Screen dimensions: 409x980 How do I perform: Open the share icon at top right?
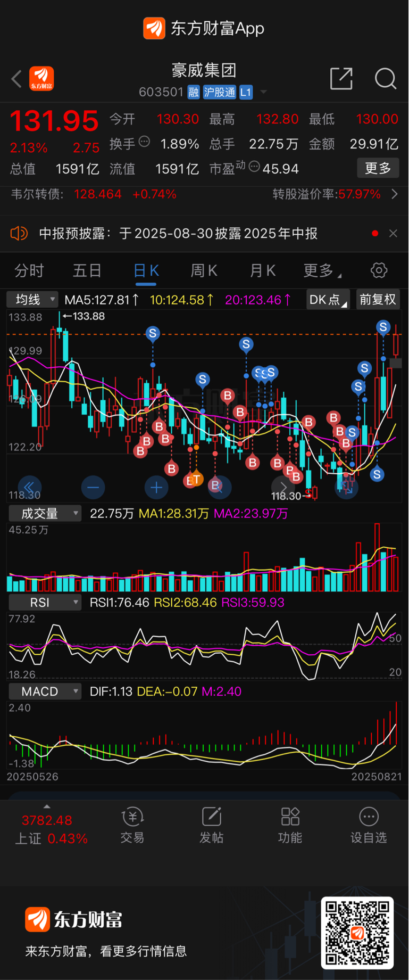click(341, 79)
